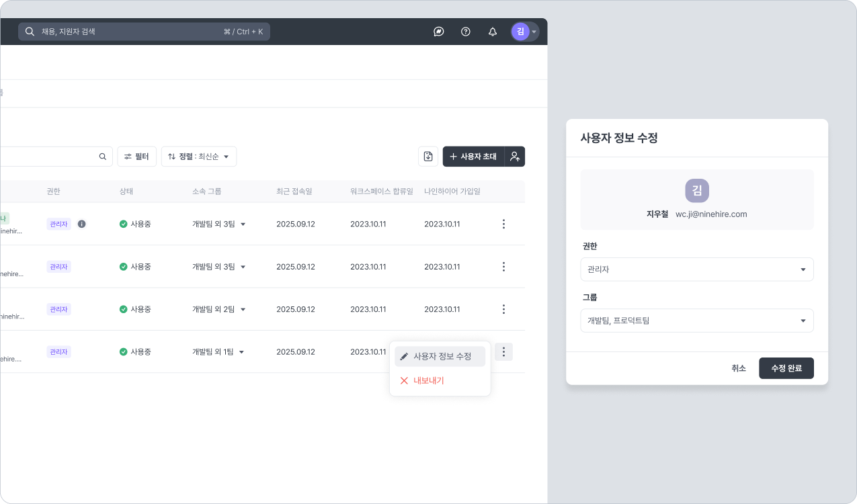Click the 최근 접속일 column header
This screenshot has height=504, width=857.
(x=294, y=192)
